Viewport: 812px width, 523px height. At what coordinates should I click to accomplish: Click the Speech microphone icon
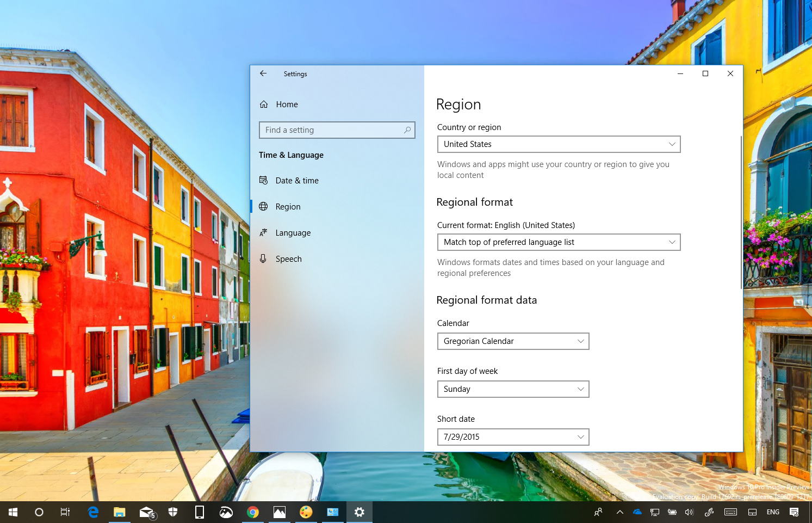tap(264, 259)
